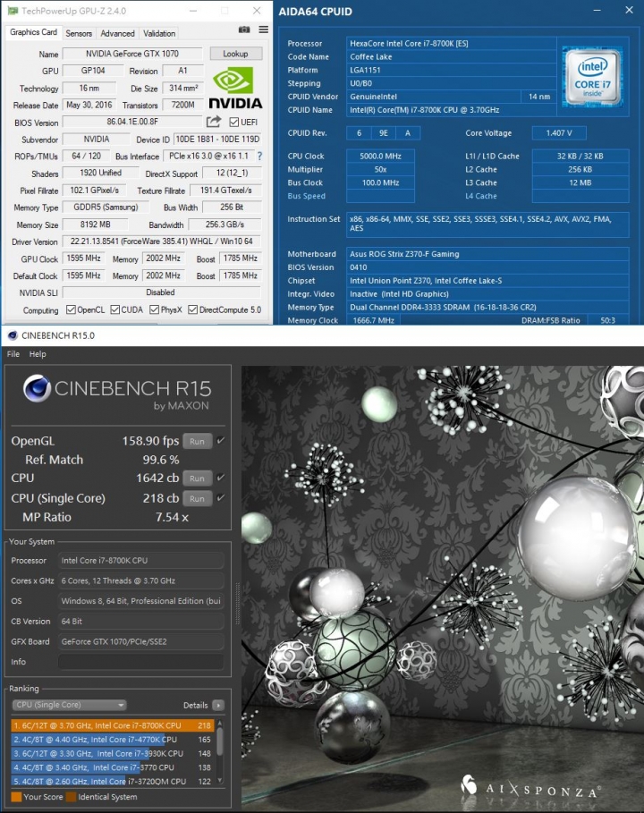Click the CPU Clock value 5000.0 MHz

pos(380,156)
